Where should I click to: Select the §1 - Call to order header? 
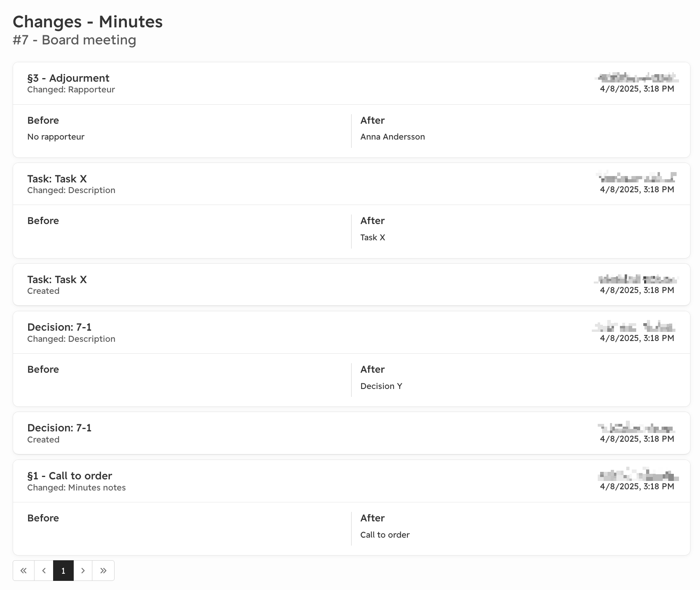351,481
